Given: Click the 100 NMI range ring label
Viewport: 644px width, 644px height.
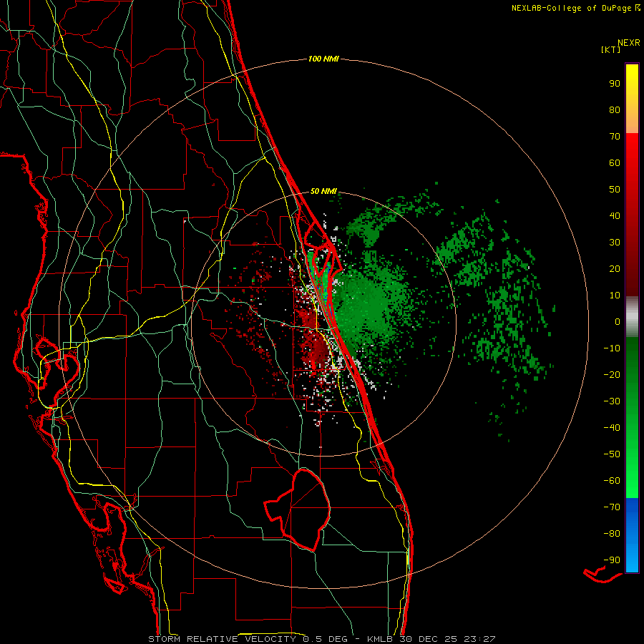Looking at the screenshot, I should 323,59.
